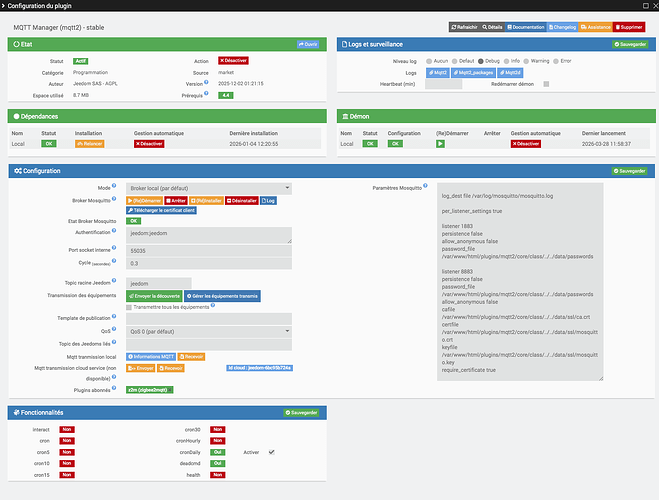The height and width of the screenshot is (500, 659).
Task: Click the Id cloud label
Action: 259,368
